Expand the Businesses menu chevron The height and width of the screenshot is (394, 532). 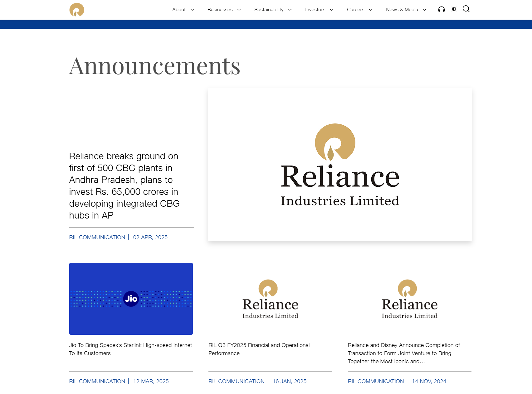(239, 10)
